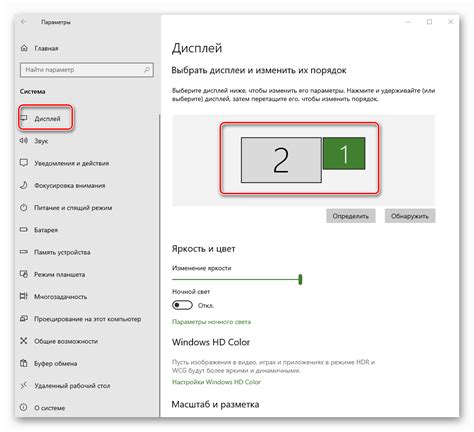Select display 2 in monitor arrangement

(281, 160)
